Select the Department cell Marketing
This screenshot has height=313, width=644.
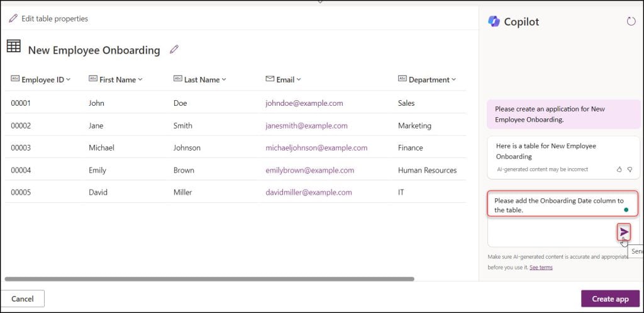[x=415, y=125]
